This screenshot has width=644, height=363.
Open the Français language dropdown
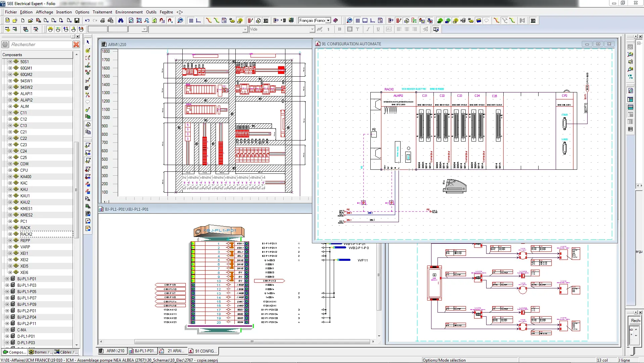tap(328, 21)
